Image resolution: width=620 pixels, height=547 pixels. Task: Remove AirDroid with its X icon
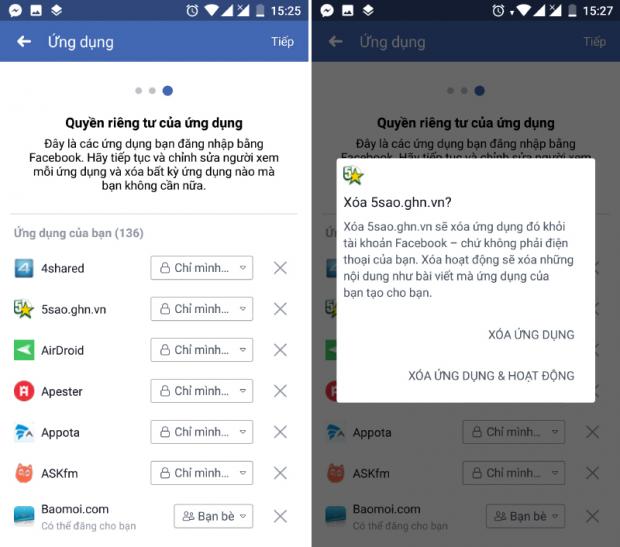pyautogui.click(x=280, y=350)
